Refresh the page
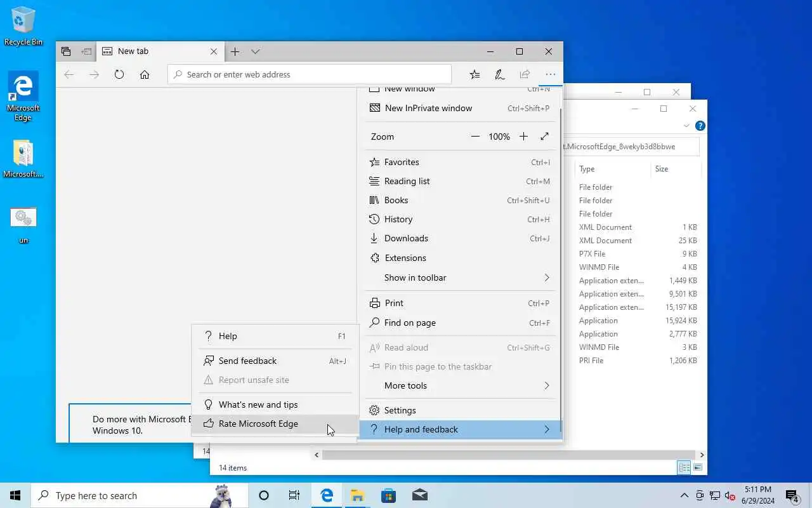This screenshot has height=508, width=812. click(x=119, y=74)
